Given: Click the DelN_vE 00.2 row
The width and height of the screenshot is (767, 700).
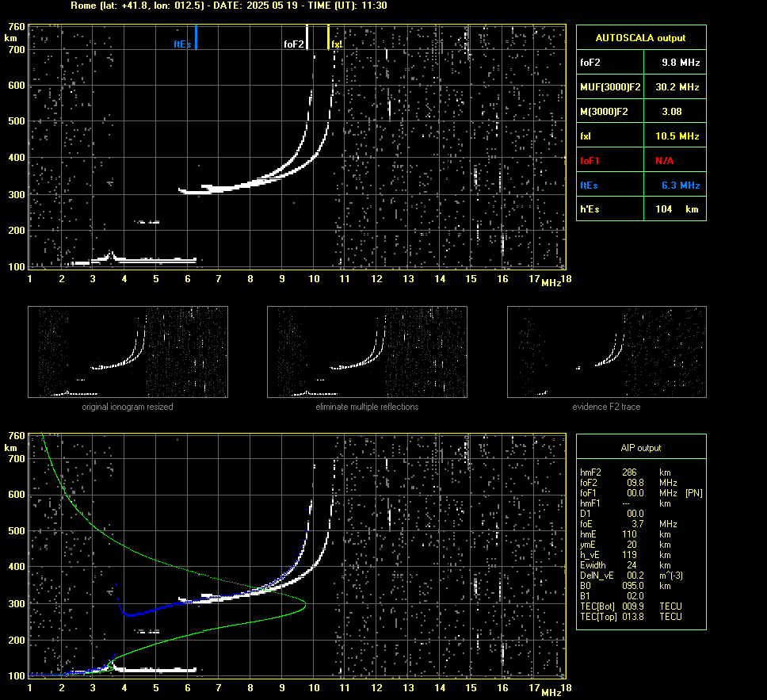Looking at the screenshot, I should (x=632, y=576).
